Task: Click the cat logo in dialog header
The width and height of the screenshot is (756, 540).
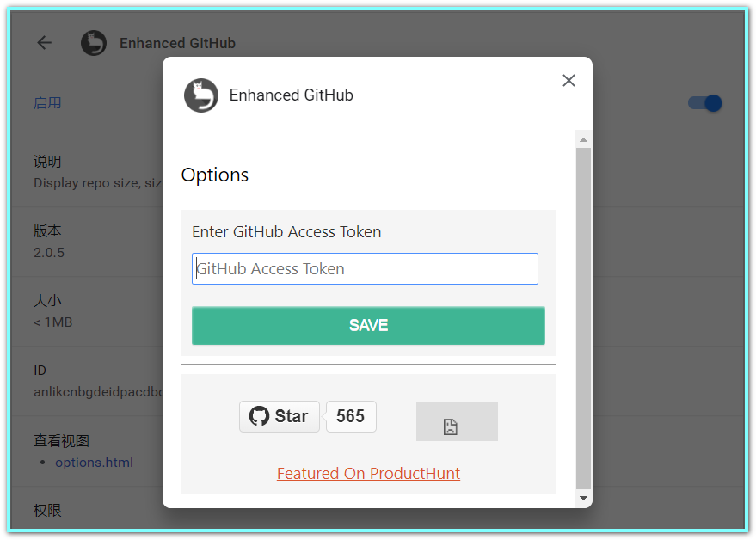Action: [200, 95]
